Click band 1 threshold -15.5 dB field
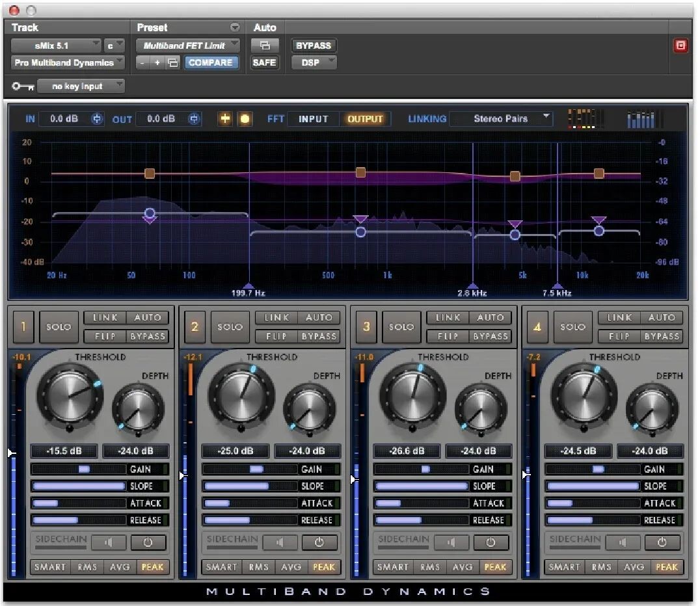Viewport: 700px width, 606px height. pos(64,451)
